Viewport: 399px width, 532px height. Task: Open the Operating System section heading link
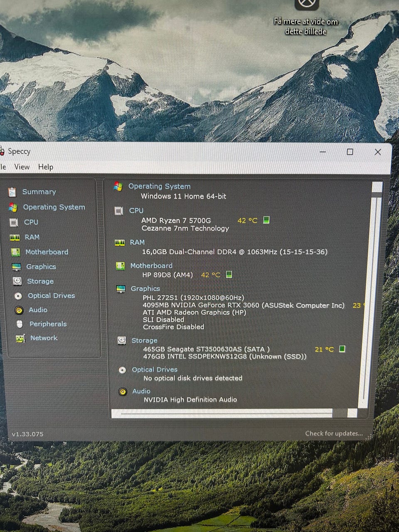pos(160,186)
